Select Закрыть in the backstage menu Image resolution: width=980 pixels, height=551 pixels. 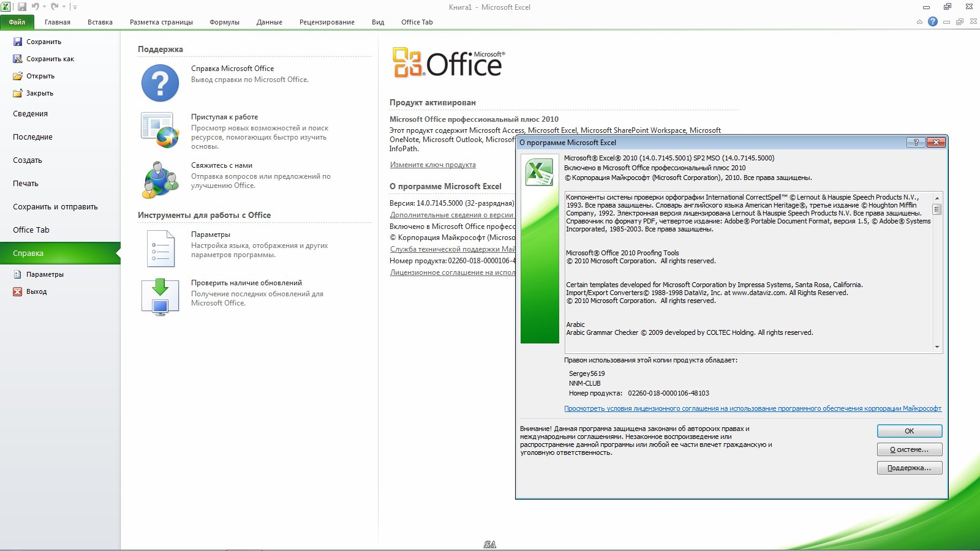tap(39, 93)
